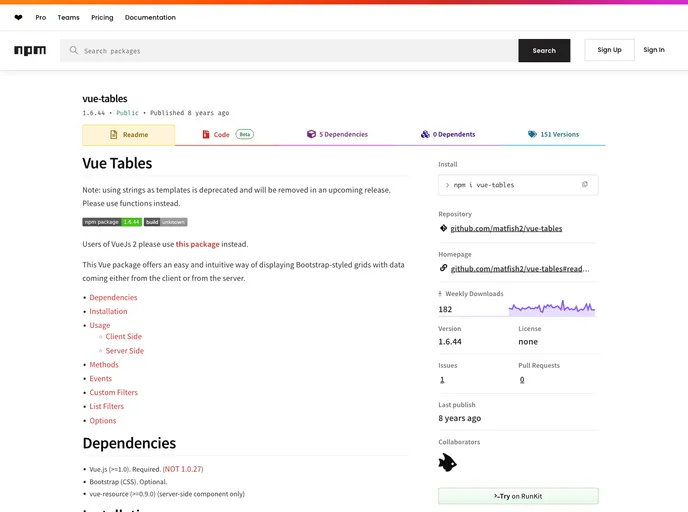Follow the 'this package' link
Viewport: 688px width, 512px height.
197,244
